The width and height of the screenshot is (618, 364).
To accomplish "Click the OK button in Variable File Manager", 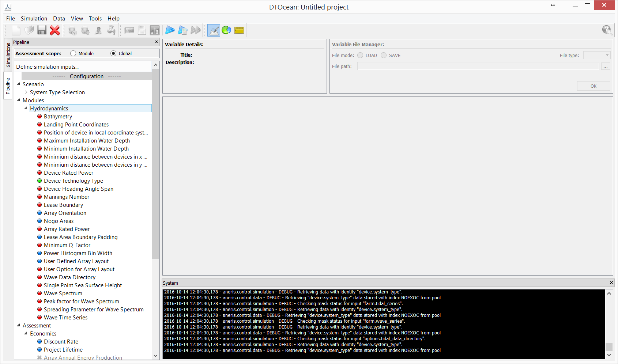I will (x=593, y=86).
